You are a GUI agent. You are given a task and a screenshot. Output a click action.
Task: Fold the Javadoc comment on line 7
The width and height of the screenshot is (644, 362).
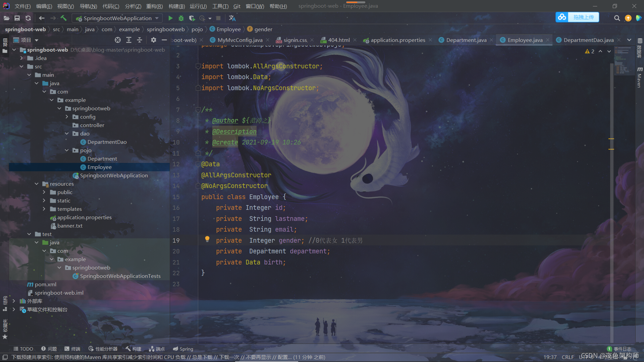[x=198, y=110]
